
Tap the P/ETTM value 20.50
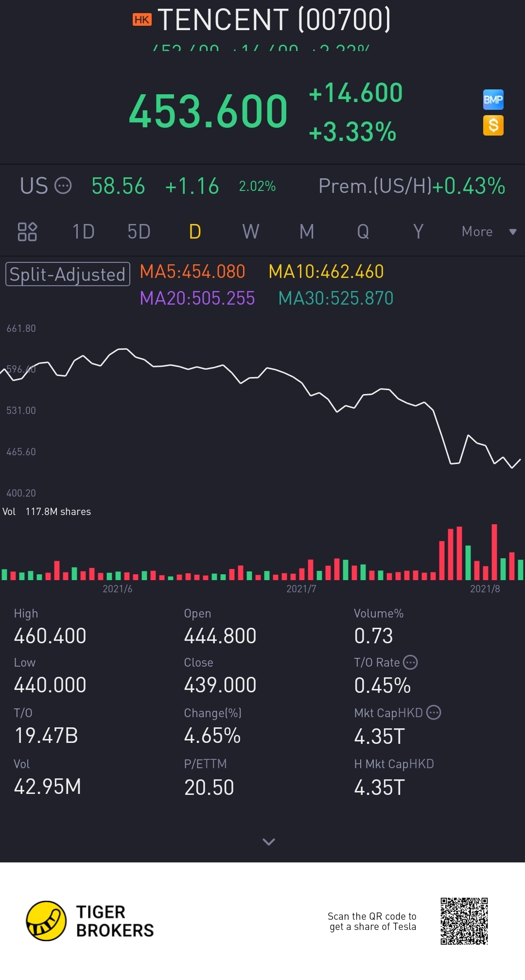(209, 787)
